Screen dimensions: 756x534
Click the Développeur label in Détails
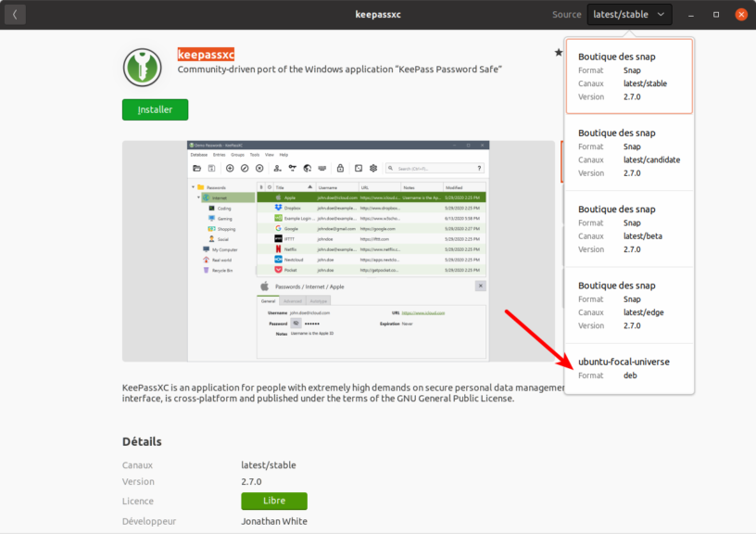(x=149, y=521)
